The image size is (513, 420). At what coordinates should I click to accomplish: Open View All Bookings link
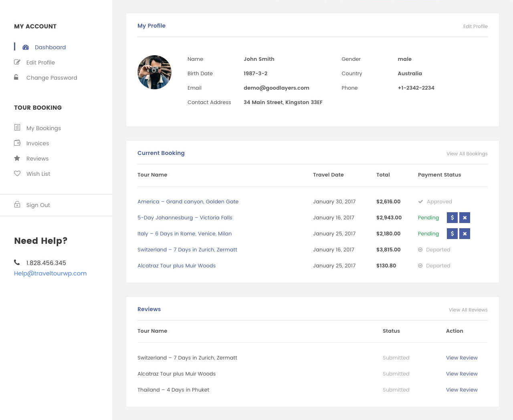(467, 154)
